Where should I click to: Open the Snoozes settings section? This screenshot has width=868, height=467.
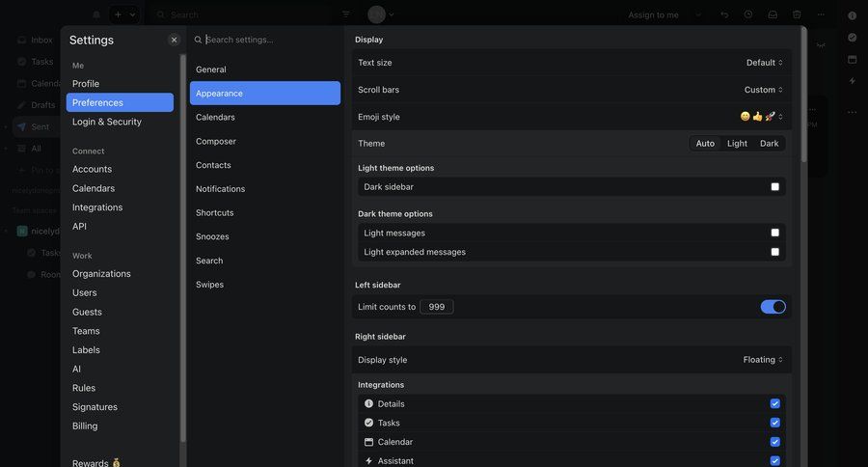[265, 236]
